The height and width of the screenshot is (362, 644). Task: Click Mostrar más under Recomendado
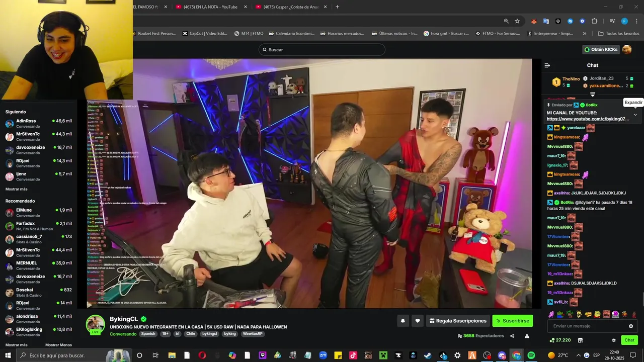click(x=17, y=345)
